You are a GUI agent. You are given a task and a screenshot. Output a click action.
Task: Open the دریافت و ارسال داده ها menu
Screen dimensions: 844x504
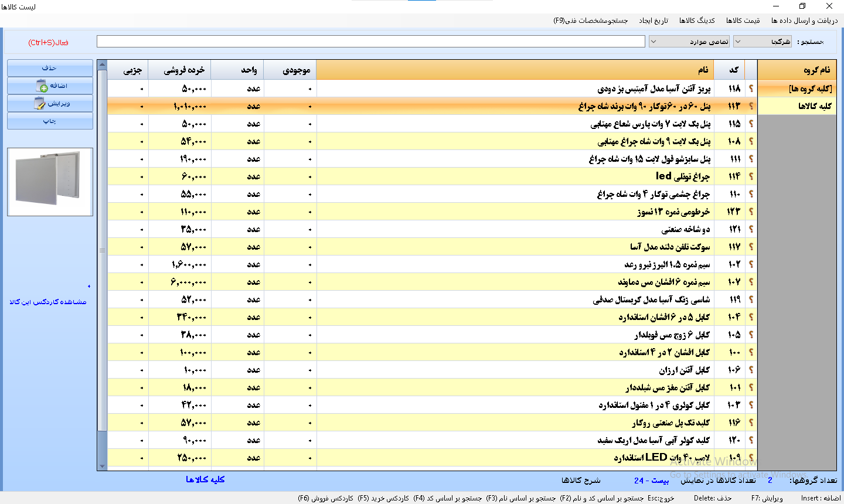(804, 21)
